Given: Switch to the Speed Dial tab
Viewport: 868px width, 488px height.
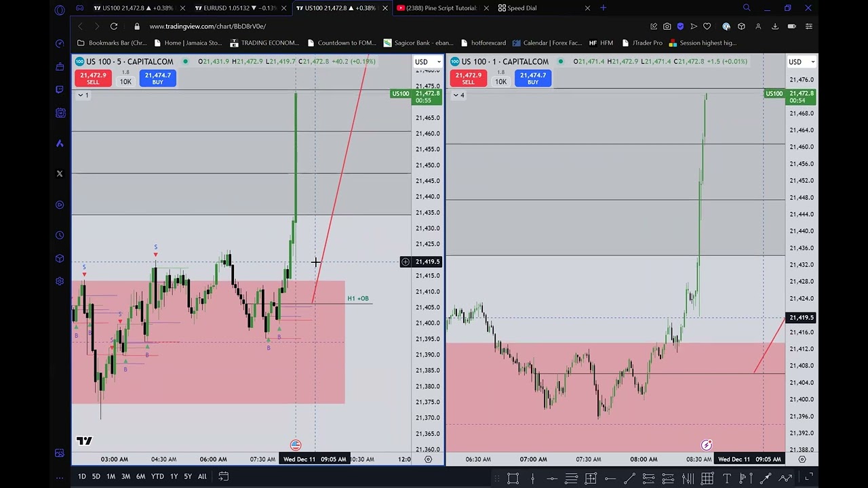Looking at the screenshot, I should coord(544,8).
